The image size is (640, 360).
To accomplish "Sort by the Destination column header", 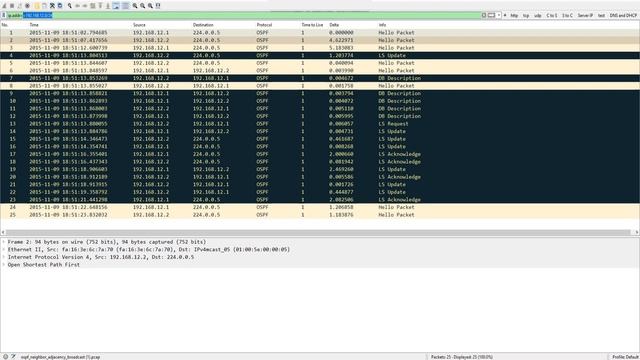I will (x=203, y=25).
